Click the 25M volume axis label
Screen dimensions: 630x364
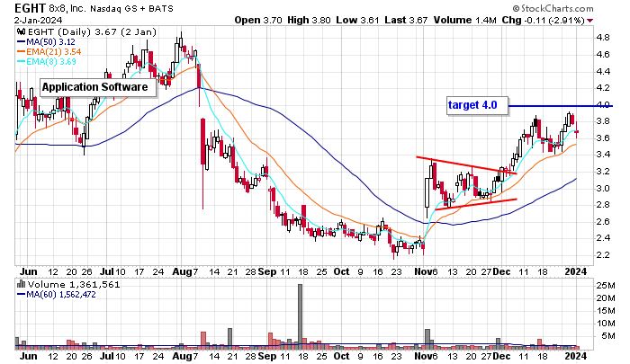pos(606,286)
